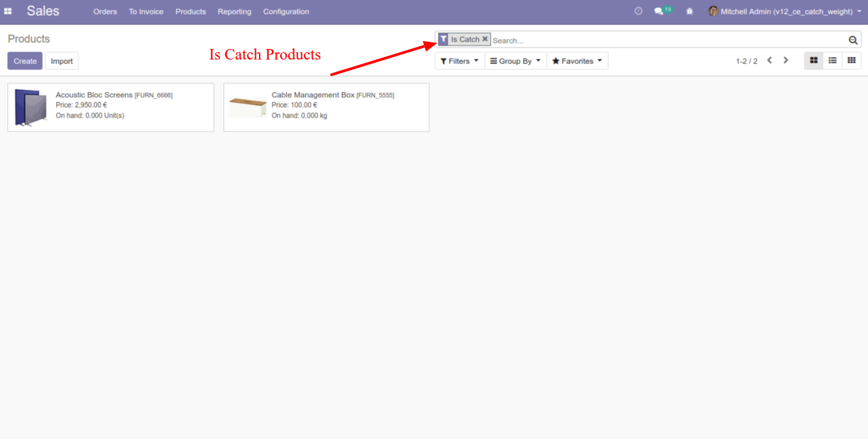This screenshot has height=439, width=868.
Task: Click the Acoustic Bloc Screens thumbnail image
Action: pyautogui.click(x=31, y=107)
